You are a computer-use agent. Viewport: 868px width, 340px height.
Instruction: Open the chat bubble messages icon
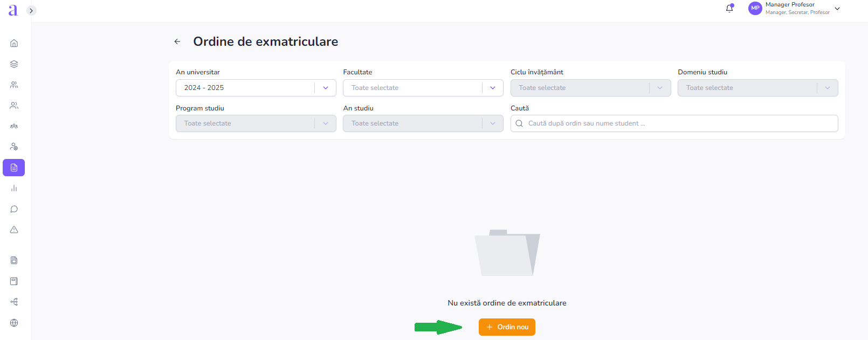coord(14,209)
